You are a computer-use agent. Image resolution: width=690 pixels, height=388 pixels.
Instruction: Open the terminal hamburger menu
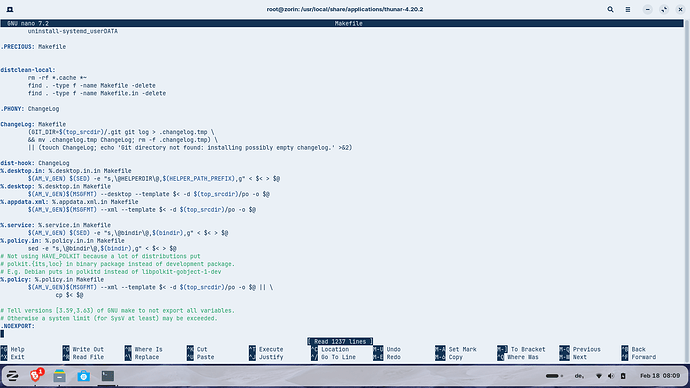click(628, 9)
